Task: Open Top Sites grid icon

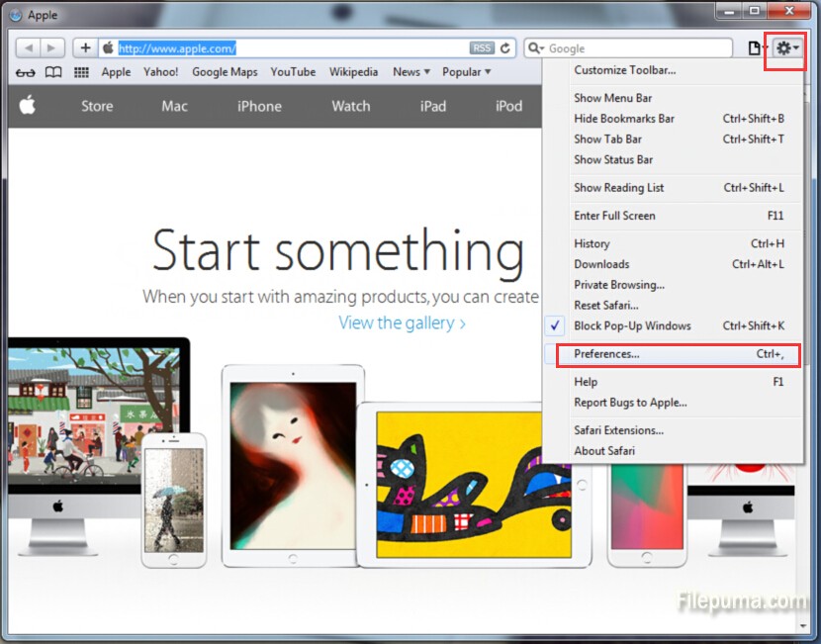Action: [x=81, y=72]
